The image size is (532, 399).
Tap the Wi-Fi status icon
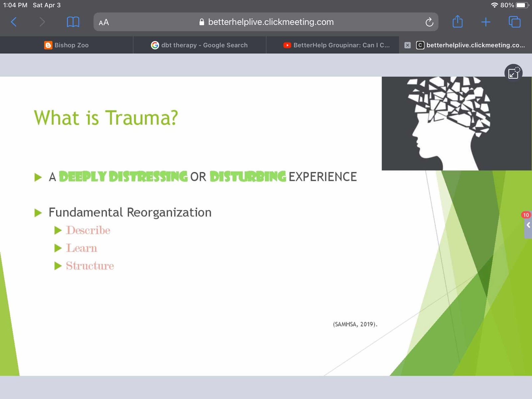click(x=494, y=5)
